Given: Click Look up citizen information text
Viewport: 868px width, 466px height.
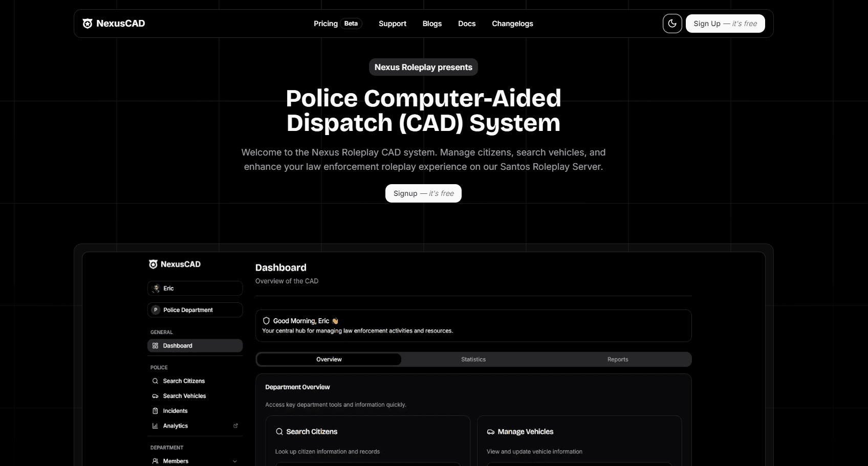Looking at the screenshot, I should pos(328,452).
